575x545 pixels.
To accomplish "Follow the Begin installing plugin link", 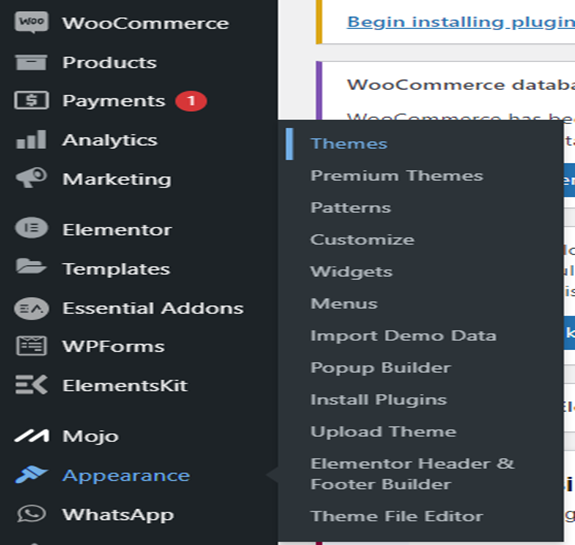I will [461, 22].
